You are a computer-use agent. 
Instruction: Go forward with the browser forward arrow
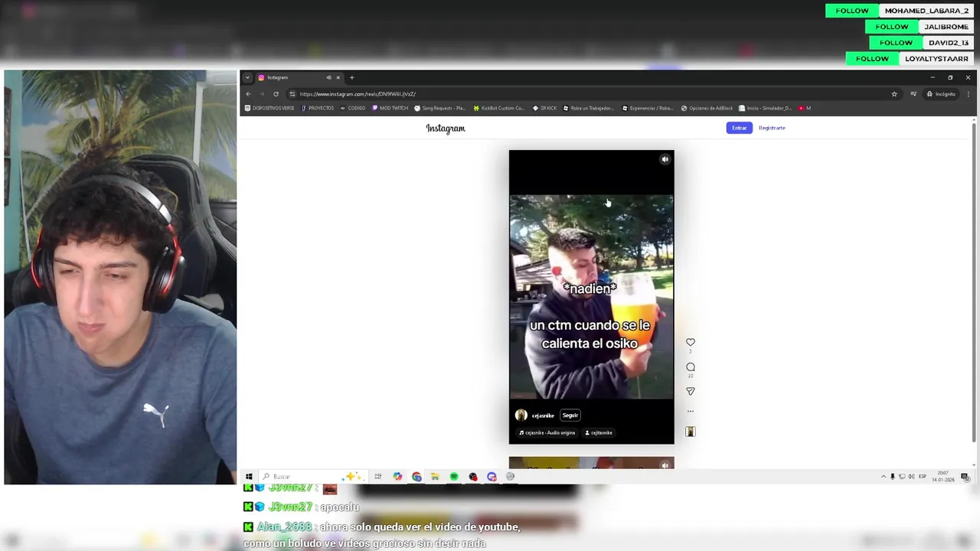point(262,94)
